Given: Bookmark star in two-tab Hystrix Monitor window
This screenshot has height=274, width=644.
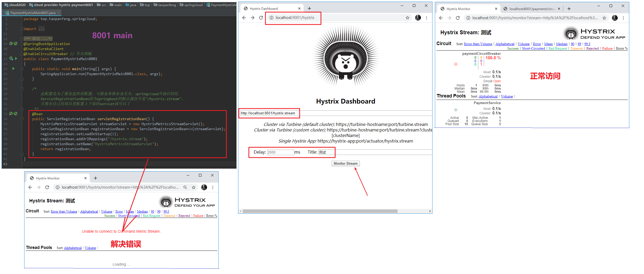Looking at the screenshot, I should 604,18.
